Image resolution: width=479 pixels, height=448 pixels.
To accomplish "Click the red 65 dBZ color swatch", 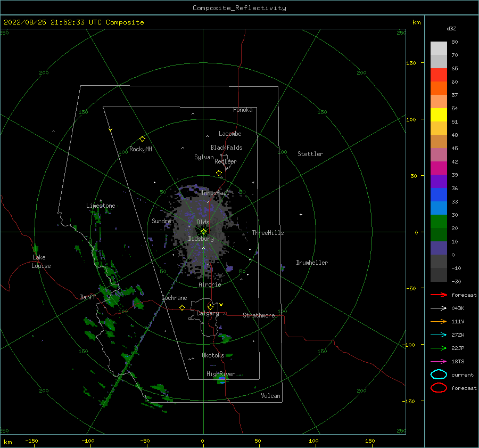I will [439, 75].
